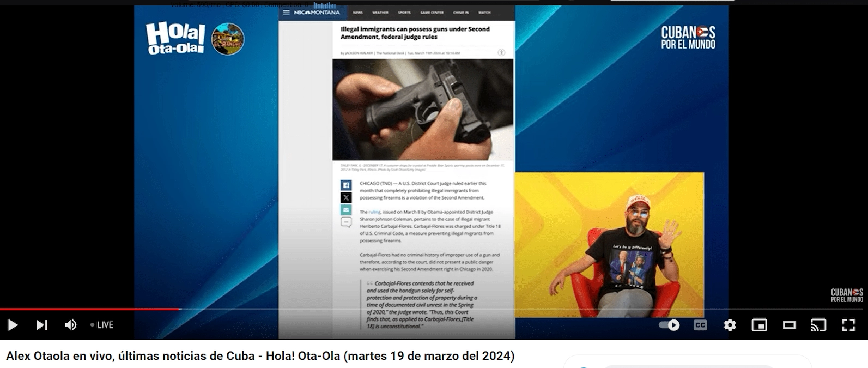The image size is (868, 368).
Task: Turn on closed captions
Action: tap(700, 325)
